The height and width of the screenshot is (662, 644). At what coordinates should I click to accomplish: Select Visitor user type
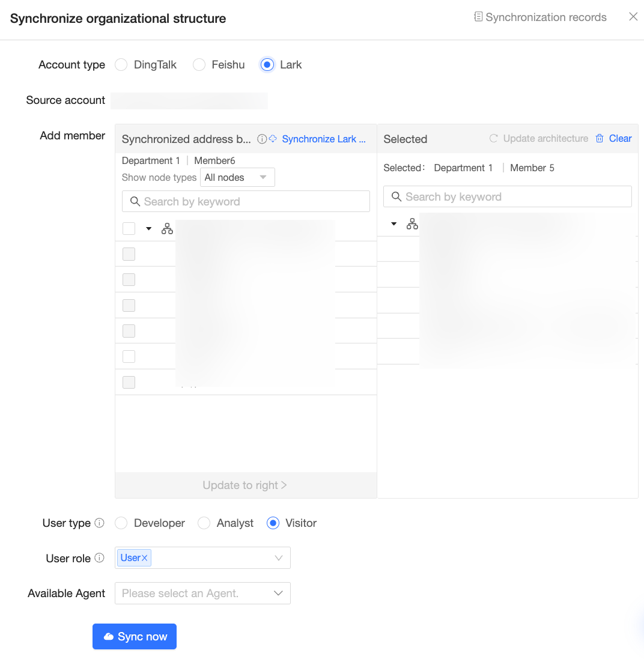click(x=273, y=523)
